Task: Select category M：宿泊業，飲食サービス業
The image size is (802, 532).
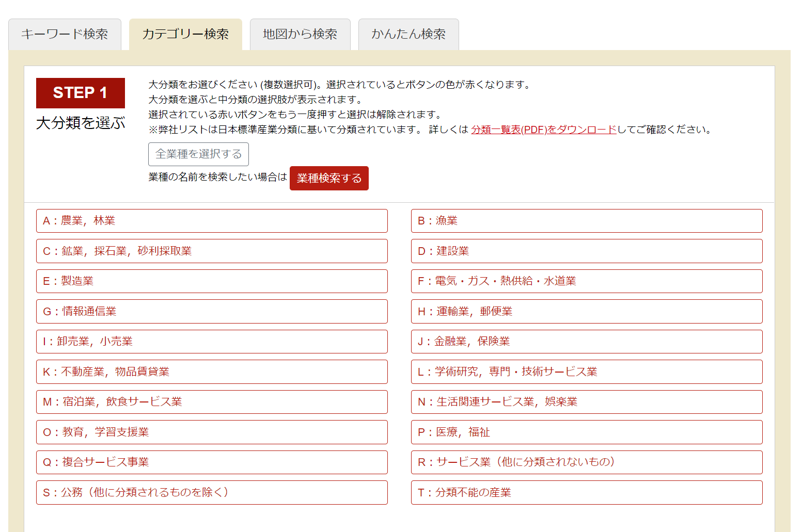Action: tap(212, 402)
